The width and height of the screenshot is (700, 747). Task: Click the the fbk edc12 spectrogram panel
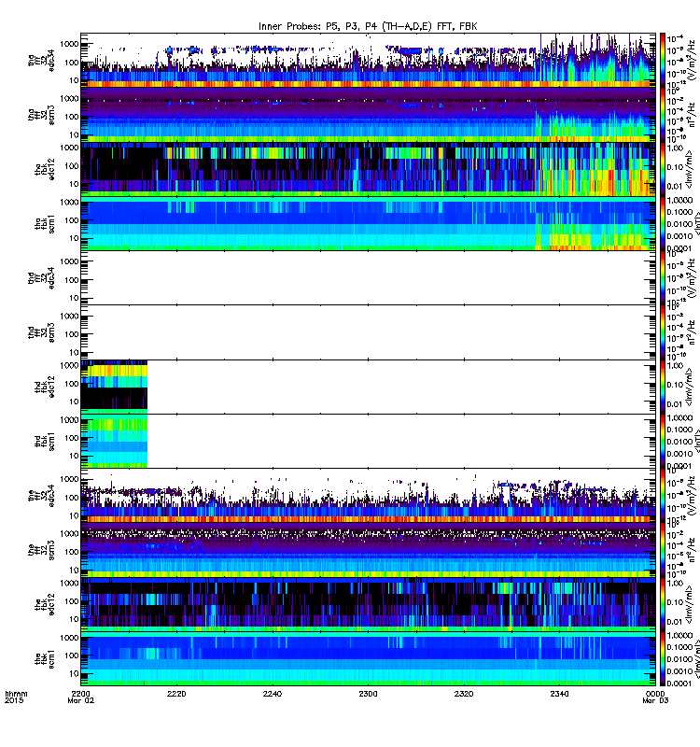(x=368, y=604)
